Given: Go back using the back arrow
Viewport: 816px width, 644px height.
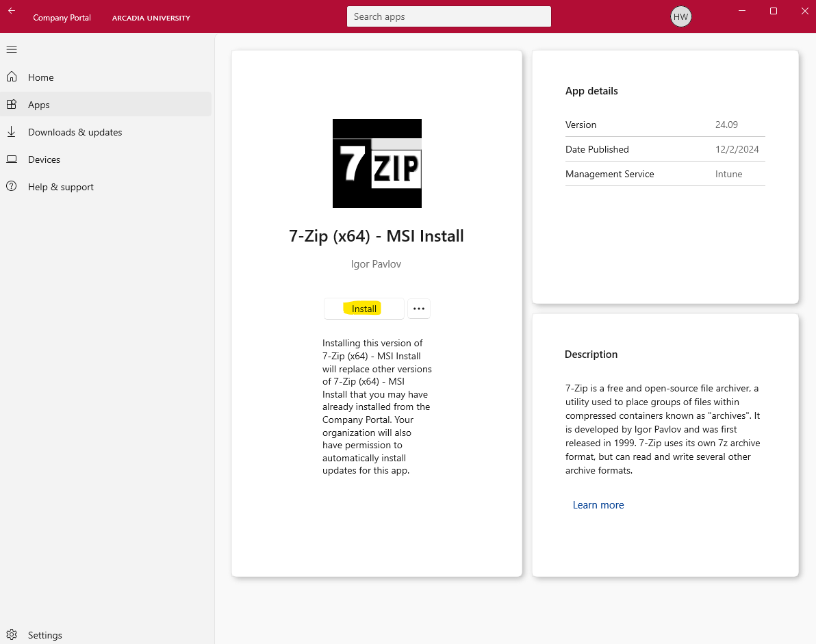Looking at the screenshot, I should [12, 11].
